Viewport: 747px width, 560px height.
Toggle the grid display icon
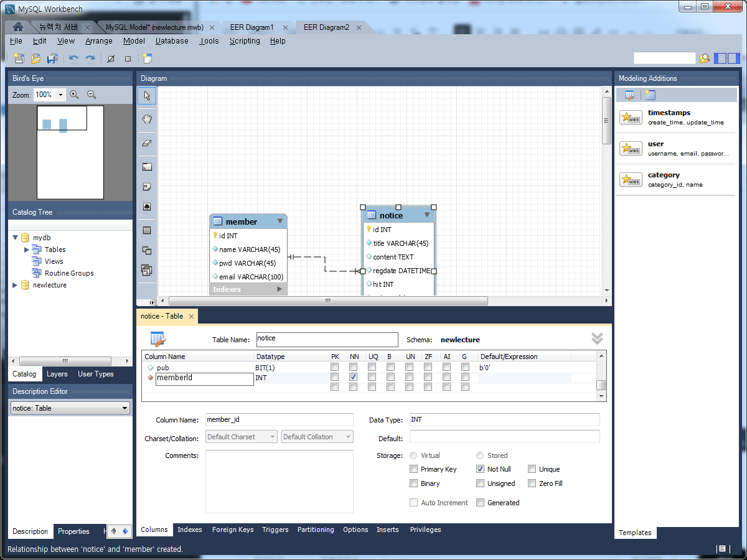pyautogui.click(x=111, y=58)
